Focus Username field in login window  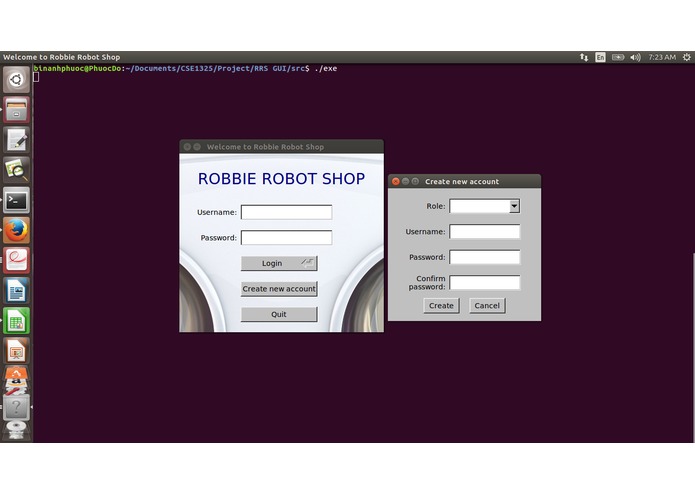[286, 212]
